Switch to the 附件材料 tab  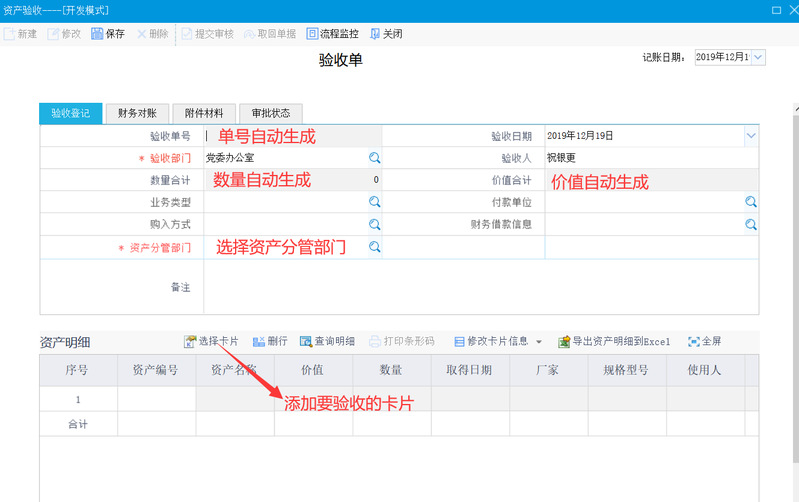tap(204, 113)
